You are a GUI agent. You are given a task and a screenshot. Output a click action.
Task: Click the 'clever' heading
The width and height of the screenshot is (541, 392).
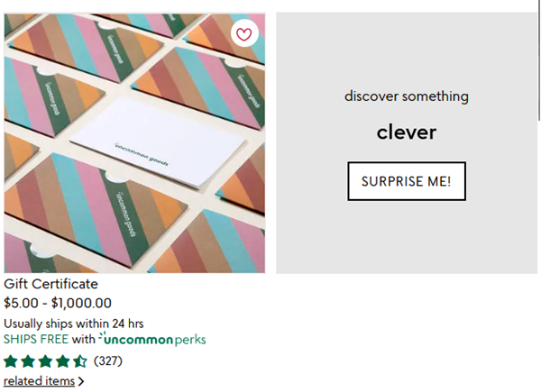pos(407,132)
